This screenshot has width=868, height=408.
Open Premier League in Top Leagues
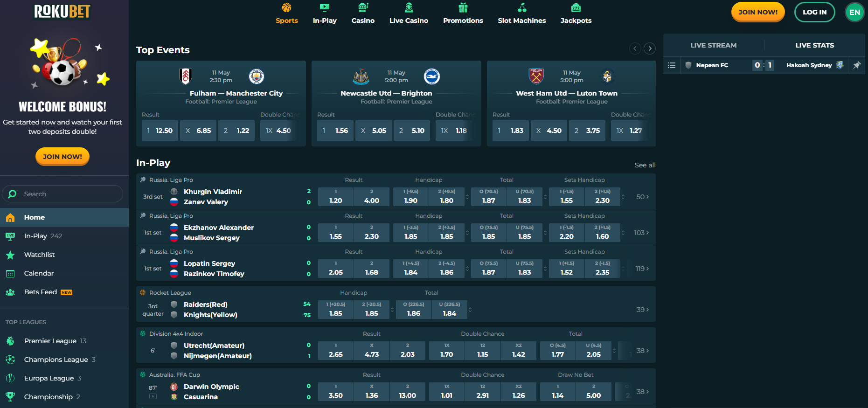click(64, 341)
